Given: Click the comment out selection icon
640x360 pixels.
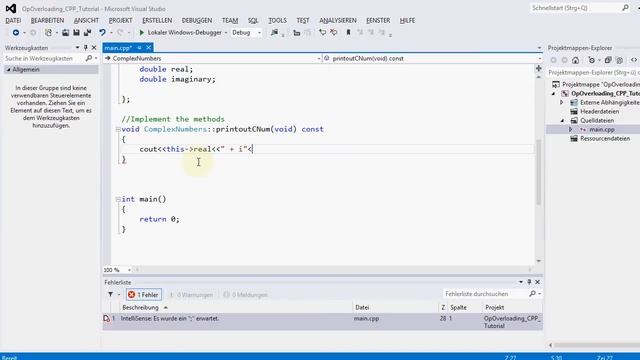Looking at the screenshot, I should tap(322, 33).
